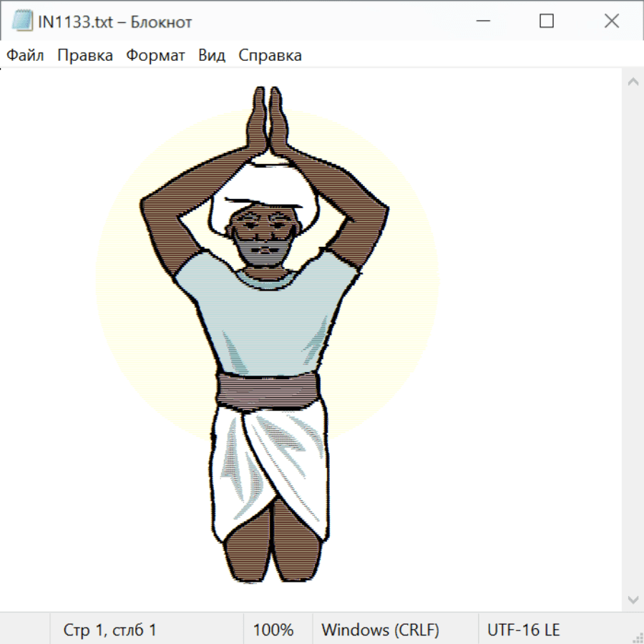Click the Windows (CRLF) line ending field

point(380,630)
